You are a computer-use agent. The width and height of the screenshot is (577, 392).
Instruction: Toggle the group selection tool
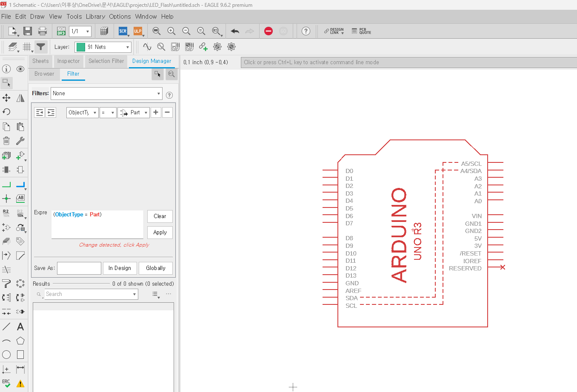[x=6, y=83]
